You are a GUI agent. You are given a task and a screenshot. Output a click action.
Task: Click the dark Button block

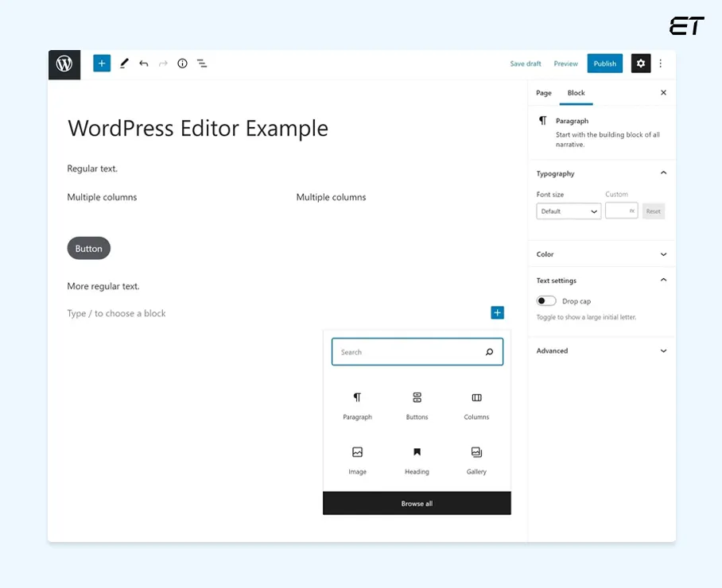pyautogui.click(x=89, y=249)
